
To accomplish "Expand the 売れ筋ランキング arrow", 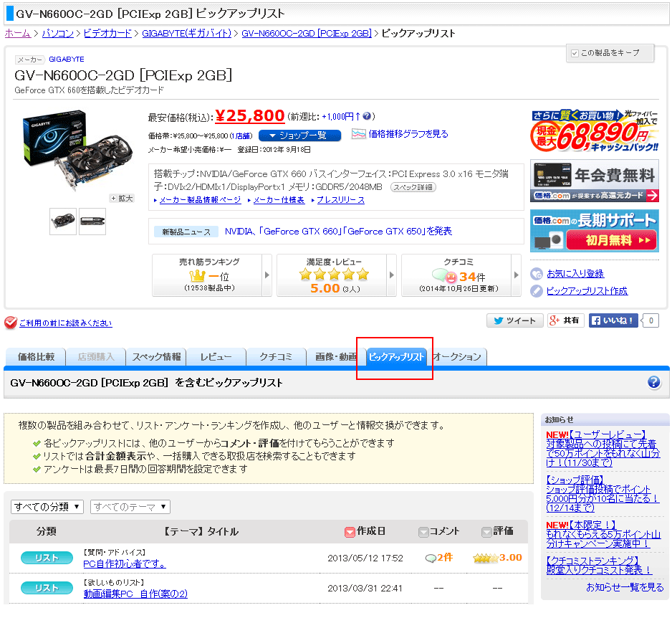I will coord(267,275).
